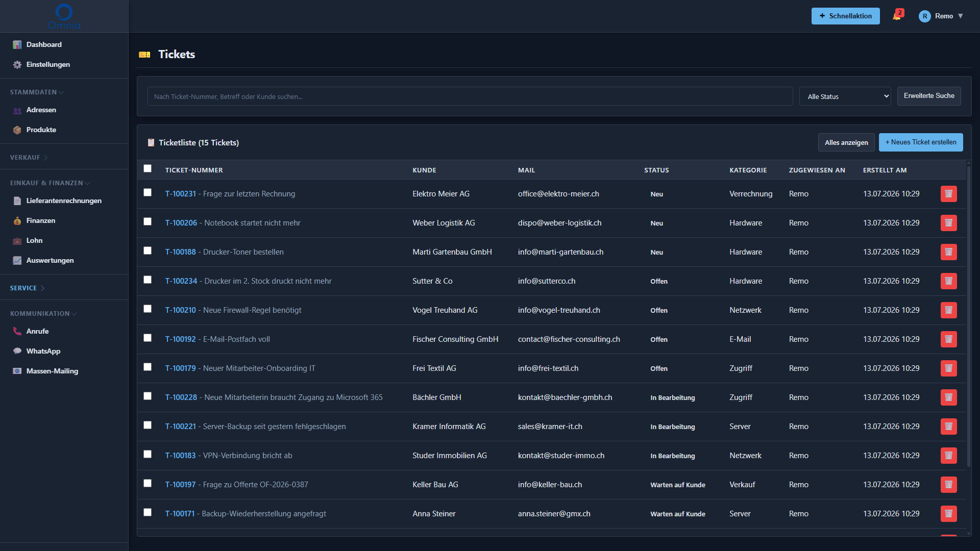980x551 pixels.
Task: Open Anrufe via phone icon
Action: 17,331
